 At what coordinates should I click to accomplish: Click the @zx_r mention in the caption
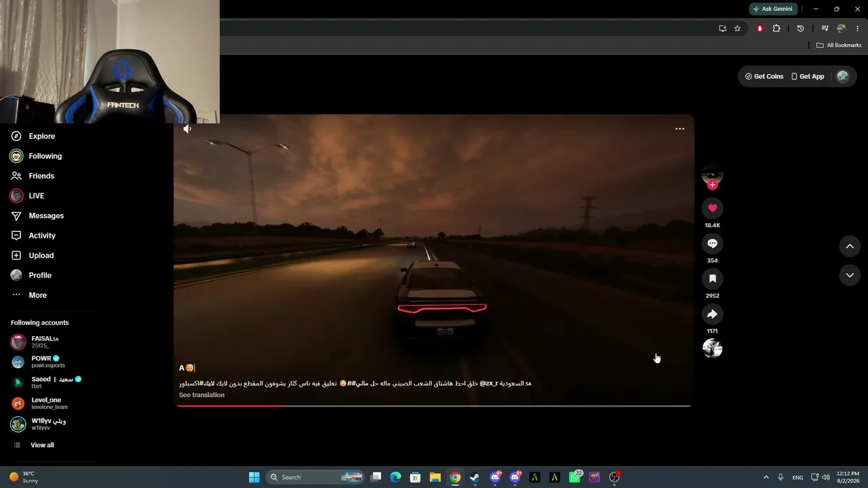click(489, 384)
